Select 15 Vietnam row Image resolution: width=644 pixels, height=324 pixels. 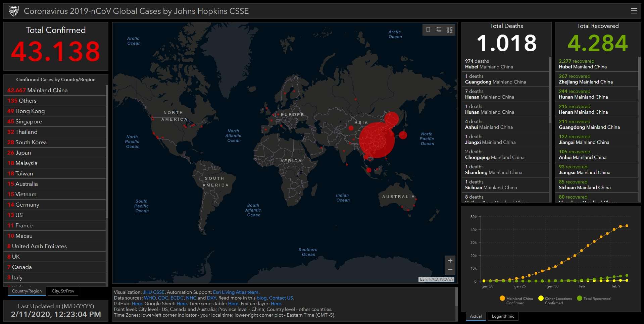pos(55,194)
